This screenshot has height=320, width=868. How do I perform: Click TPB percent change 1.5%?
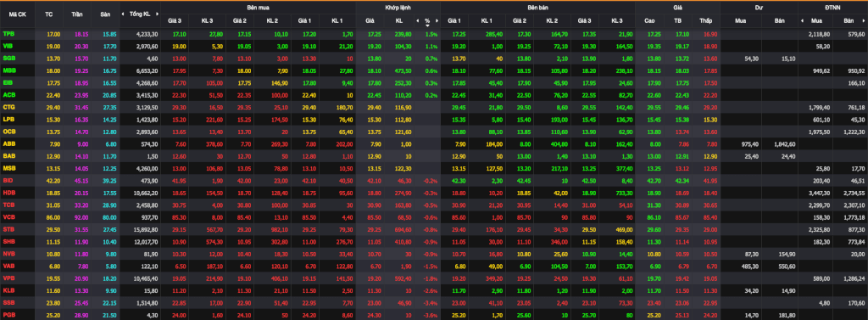click(x=431, y=35)
